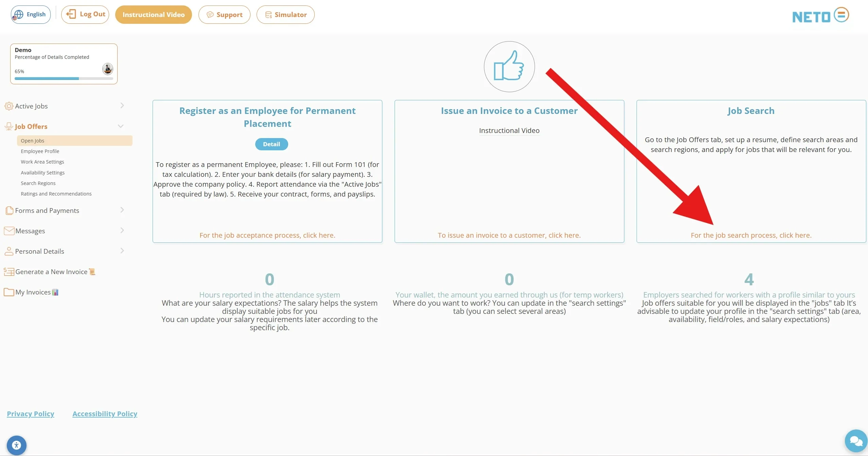The height and width of the screenshot is (456, 868).
Task: Click the Job Offers chair icon
Action: point(9,126)
